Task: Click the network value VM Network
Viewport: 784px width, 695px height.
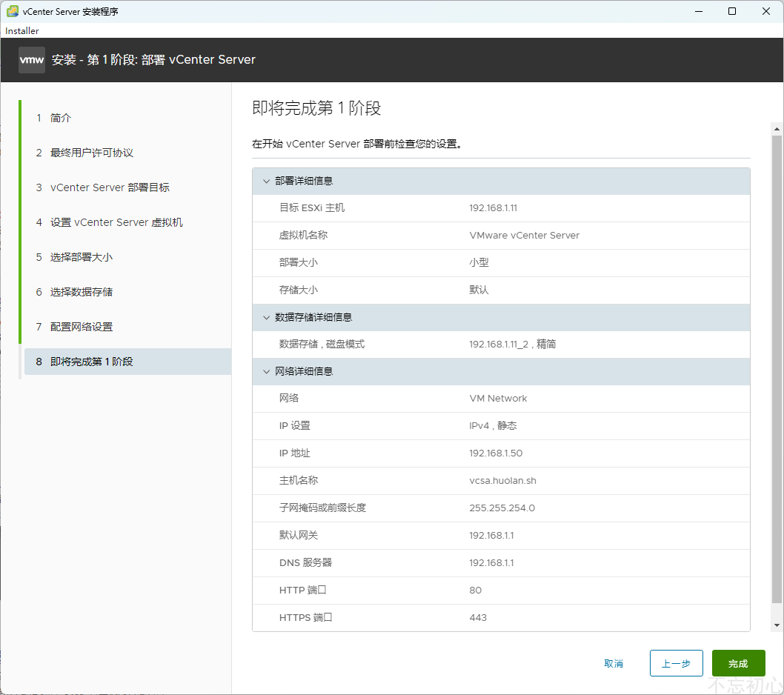Action: point(498,399)
